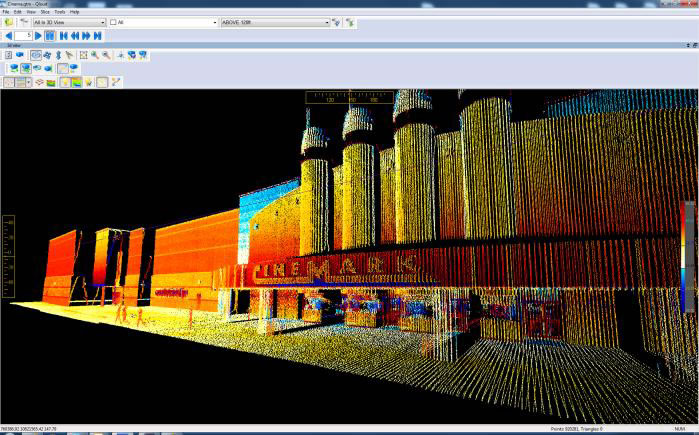This screenshot has width=699, height=435.
Task: Click the light bulb with check icon
Action: click(89, 82)
